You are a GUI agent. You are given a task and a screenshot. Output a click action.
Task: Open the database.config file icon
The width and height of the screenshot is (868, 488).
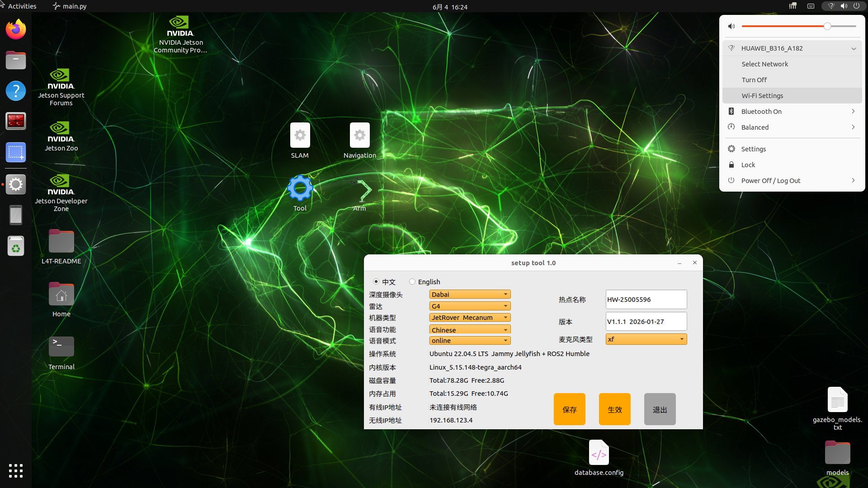tap(599, 457)
